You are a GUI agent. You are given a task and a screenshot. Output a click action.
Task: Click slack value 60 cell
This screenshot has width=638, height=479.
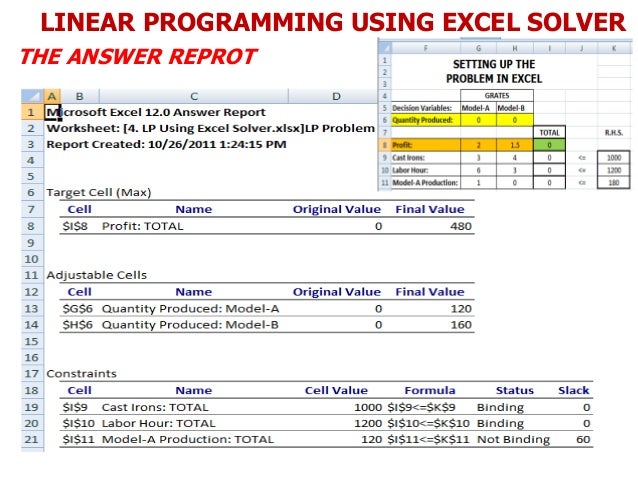click(574, 440)
